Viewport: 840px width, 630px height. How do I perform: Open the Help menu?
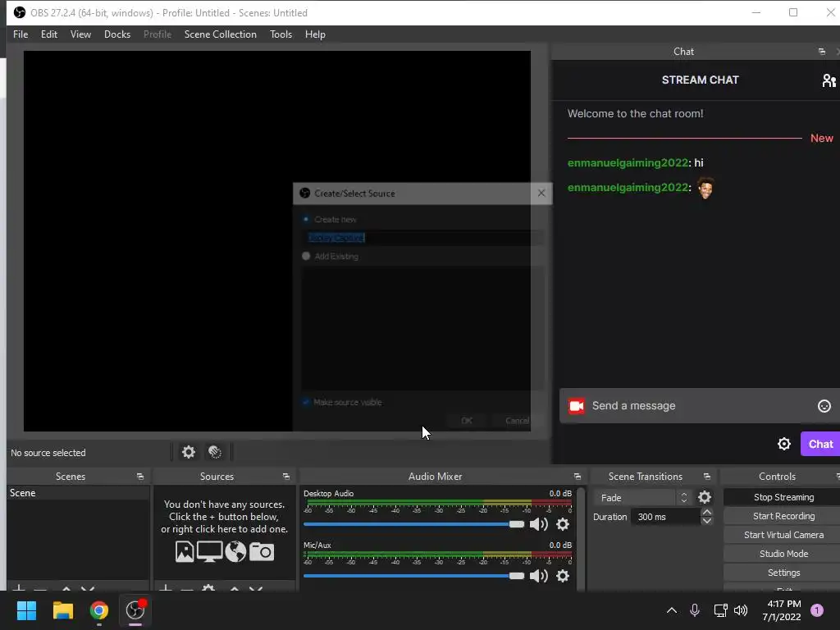pyautogui.click(x=315, y=34)
